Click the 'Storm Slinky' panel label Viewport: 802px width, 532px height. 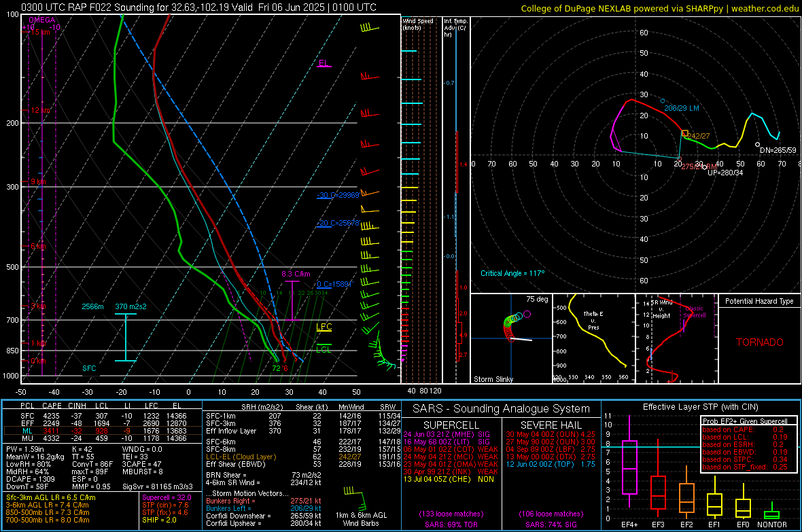tap(493, 379)
